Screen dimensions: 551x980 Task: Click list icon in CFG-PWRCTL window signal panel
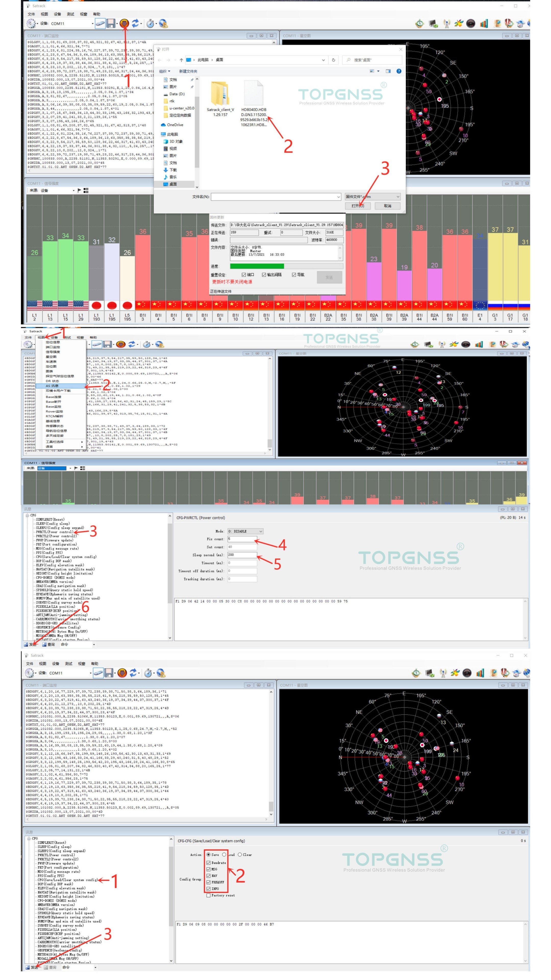pos(82,468)
